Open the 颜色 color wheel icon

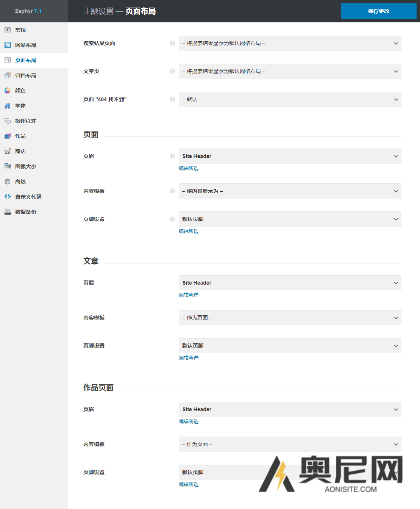pos(8,90)
